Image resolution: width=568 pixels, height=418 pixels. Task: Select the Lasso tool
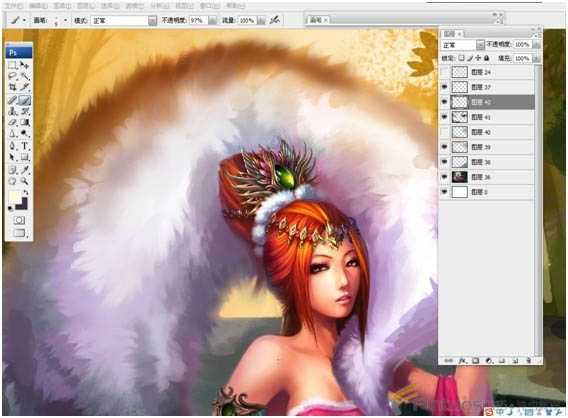click(x=13, y=76)
